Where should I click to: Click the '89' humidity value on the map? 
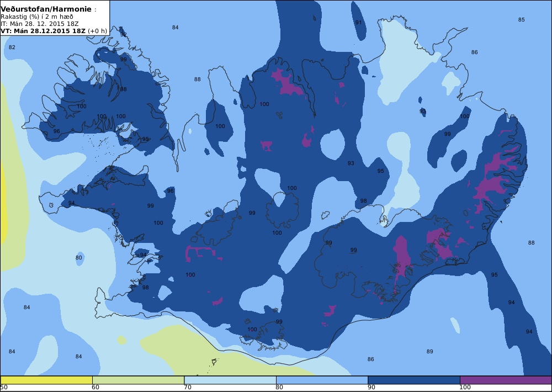point(430,352)
